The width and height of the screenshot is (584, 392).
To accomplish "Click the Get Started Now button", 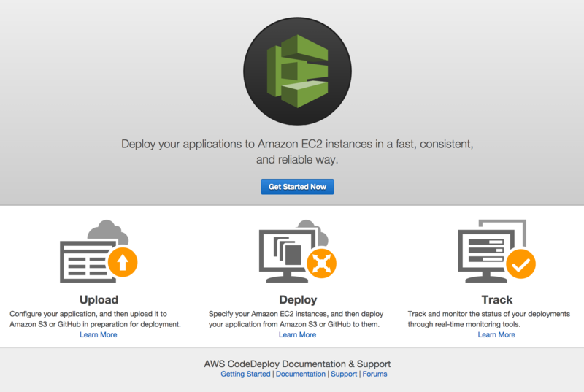I will (297, 186).
